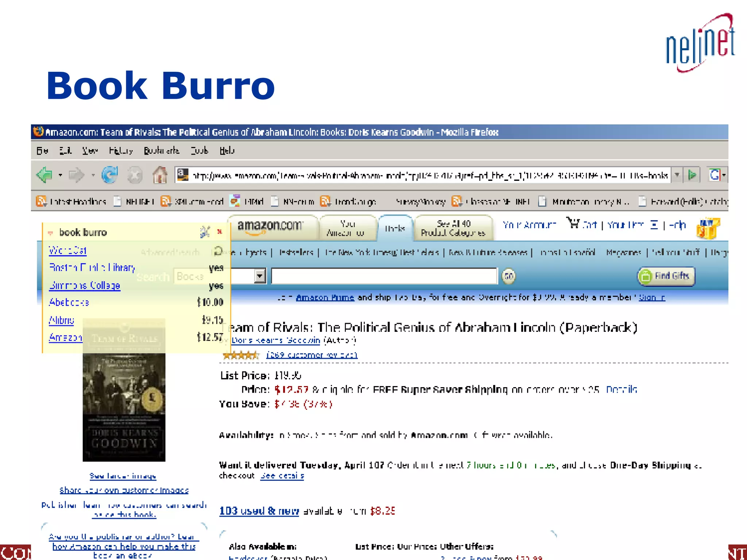Expand the address bar URL dropdown
Image resolution: width=747 pixels, height=560 pixels.
tap(677, 175)
